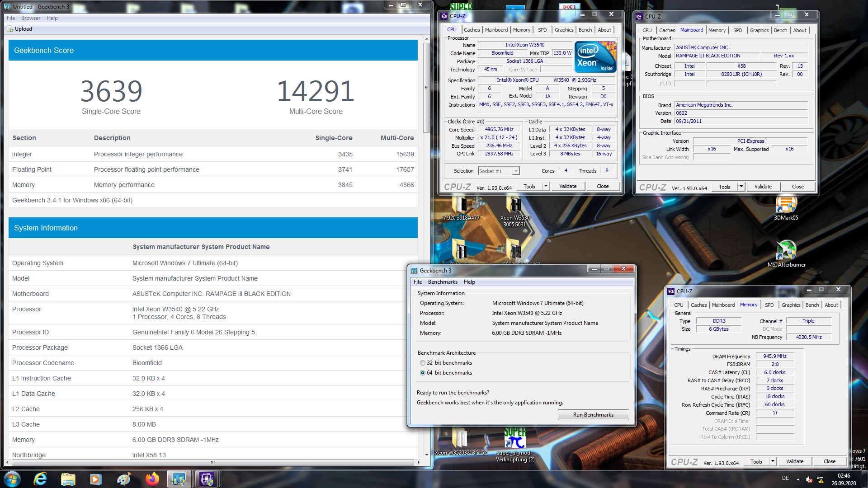Select the 32-bit benchmarks option
This screenshot has height=488, width=868.
[x=423, y=363]
